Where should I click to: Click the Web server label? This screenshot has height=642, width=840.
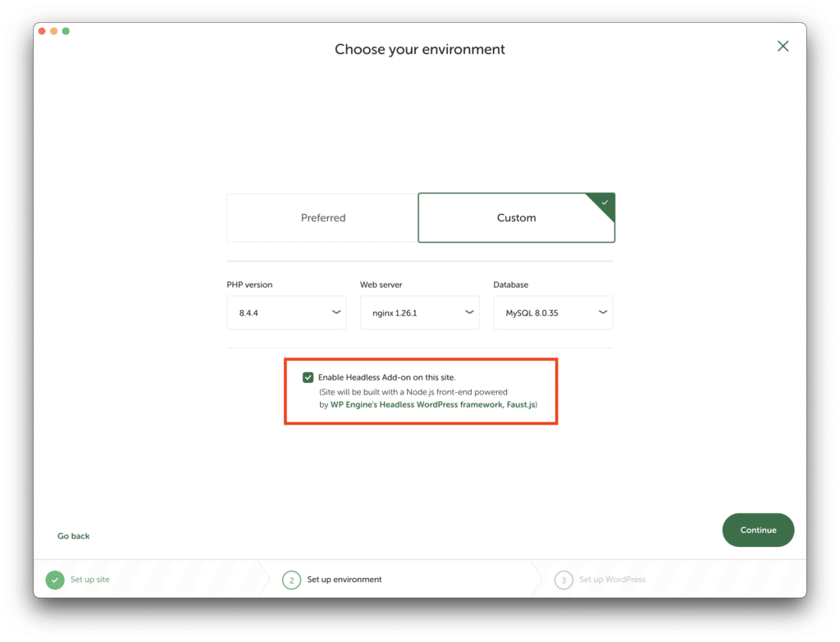pyautogui.click(x=381, y=285)
